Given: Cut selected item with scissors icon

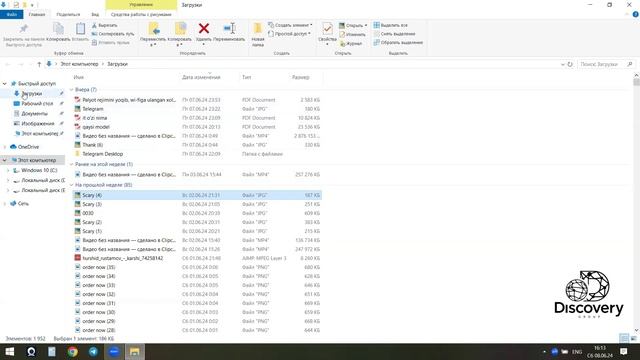Looking at the screenshot, I should [104, 25].
